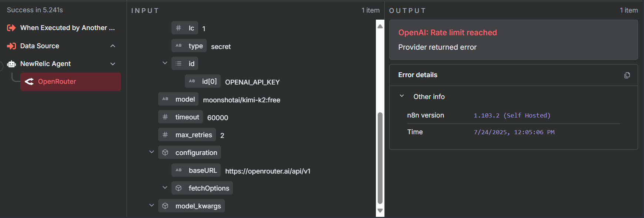Copy error details with the copy icon

627,75
